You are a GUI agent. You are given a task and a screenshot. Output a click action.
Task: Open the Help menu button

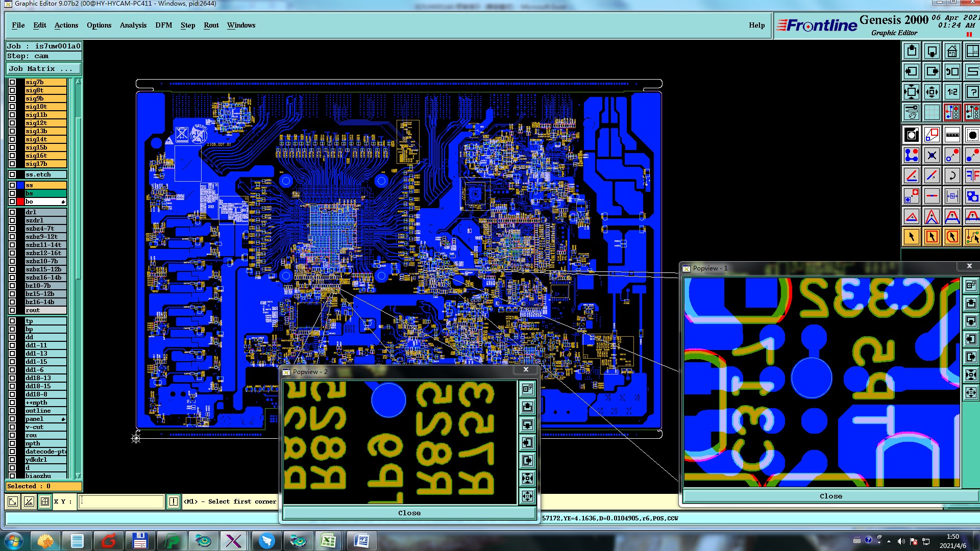tap(756, 25)
